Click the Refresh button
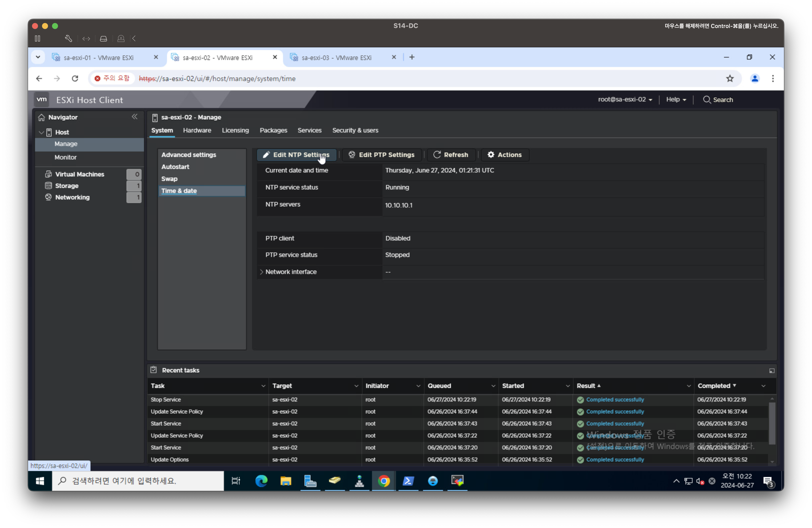This screenshot has height=528, width=812. click(x=451, y=155)
